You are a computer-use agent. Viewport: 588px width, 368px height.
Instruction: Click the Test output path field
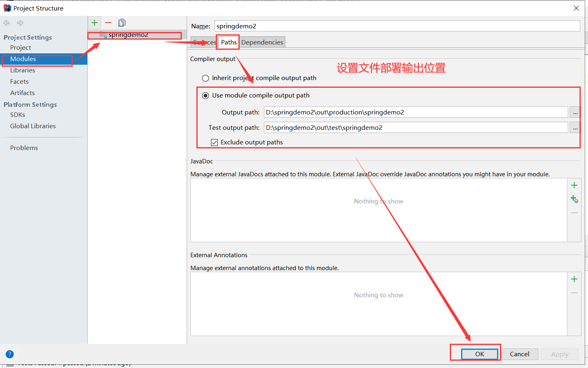pos(416,127)
